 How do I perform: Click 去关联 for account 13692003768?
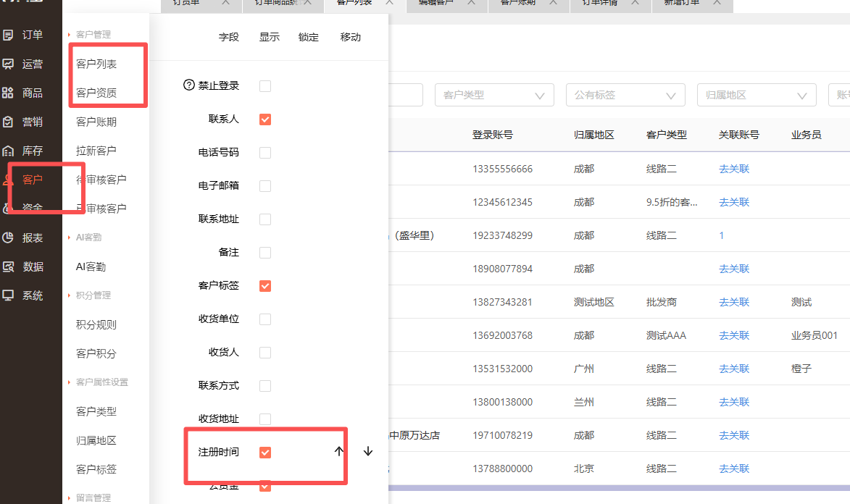click(734, 335)
